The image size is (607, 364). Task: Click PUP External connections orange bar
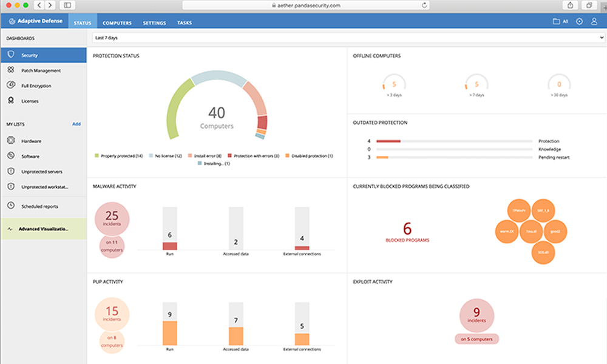302,339
